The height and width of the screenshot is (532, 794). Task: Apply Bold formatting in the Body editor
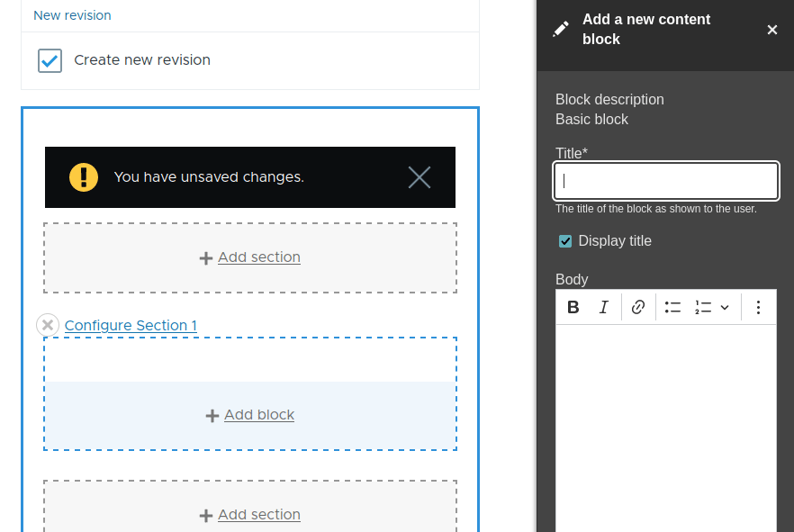click(573, 307)
